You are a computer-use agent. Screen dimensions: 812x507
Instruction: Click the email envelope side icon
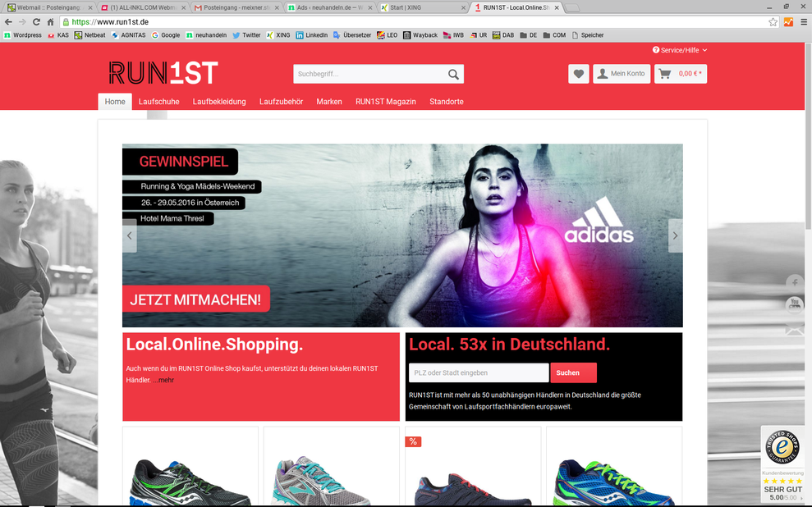[795, 328]
